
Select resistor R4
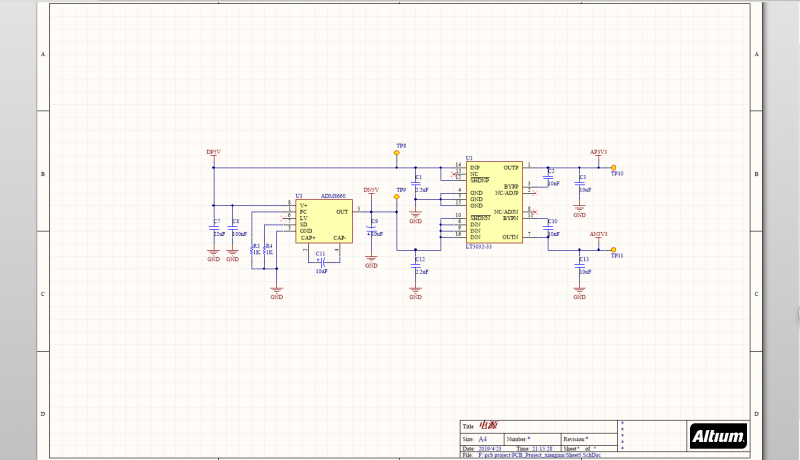tap(264, 249)
